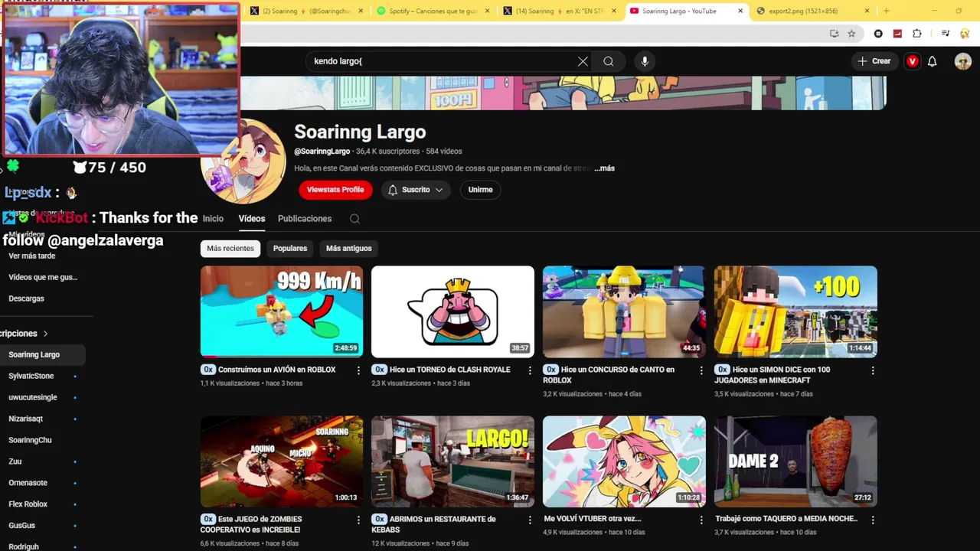980x551 pixels.
Task: Click the install app icon in address bar
Action: [x=835, y=34]
